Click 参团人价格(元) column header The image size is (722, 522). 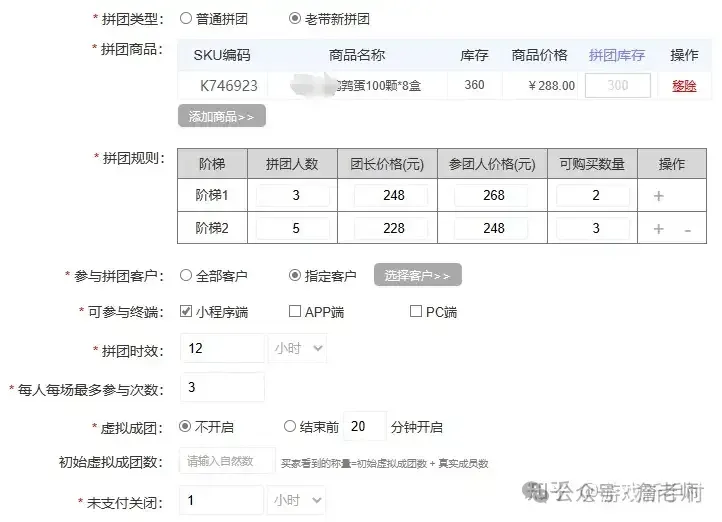492,164
